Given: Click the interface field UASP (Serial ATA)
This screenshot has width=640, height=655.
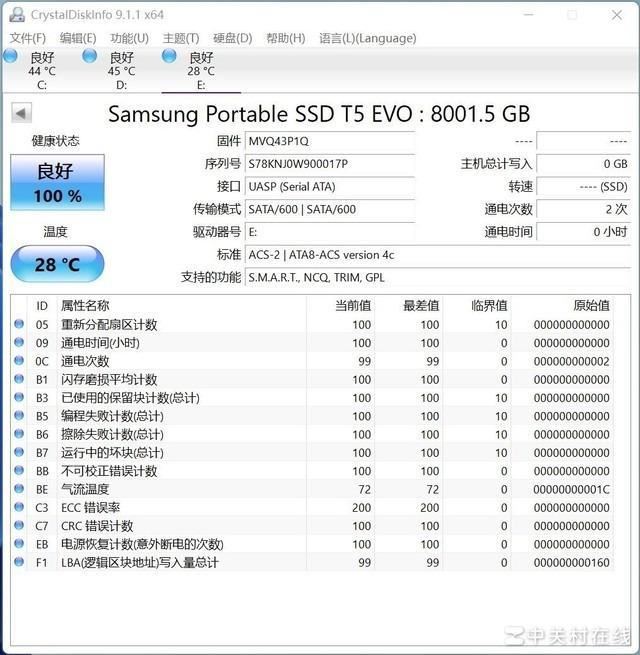Looking at the screenshot, I should point(330,186).
